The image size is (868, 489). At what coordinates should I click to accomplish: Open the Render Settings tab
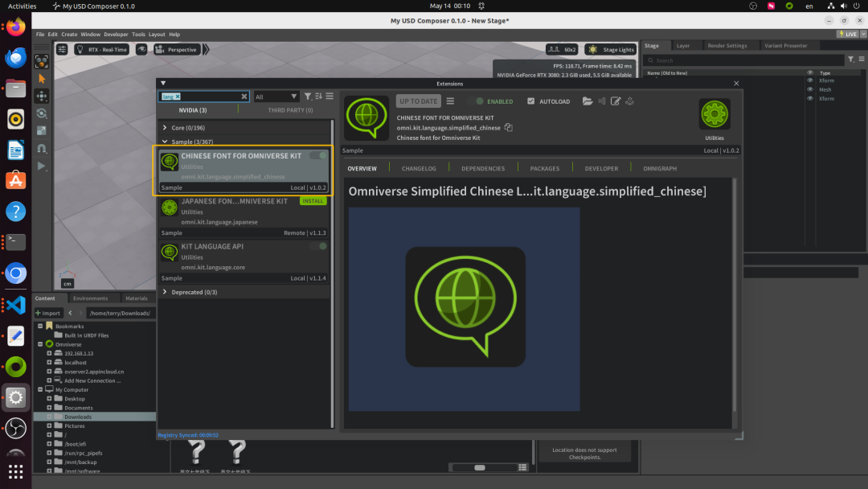click(727, 45)
